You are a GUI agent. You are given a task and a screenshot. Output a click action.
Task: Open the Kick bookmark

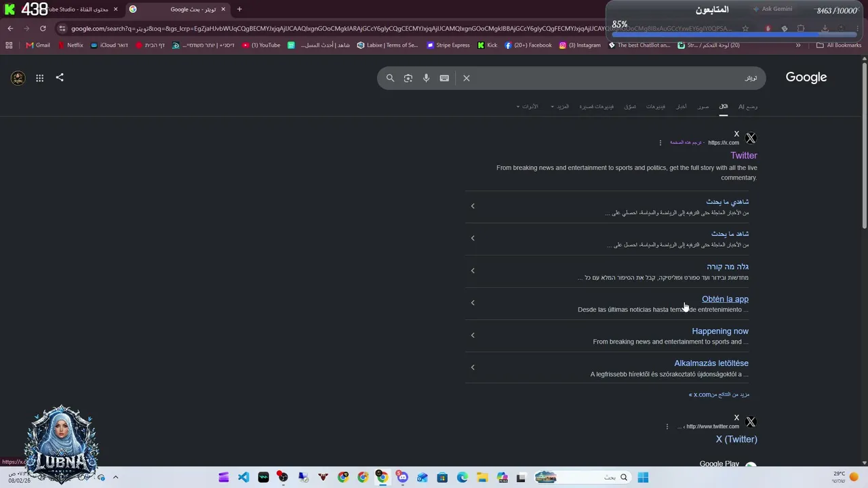pyautogui.click(x=488, y=45)
